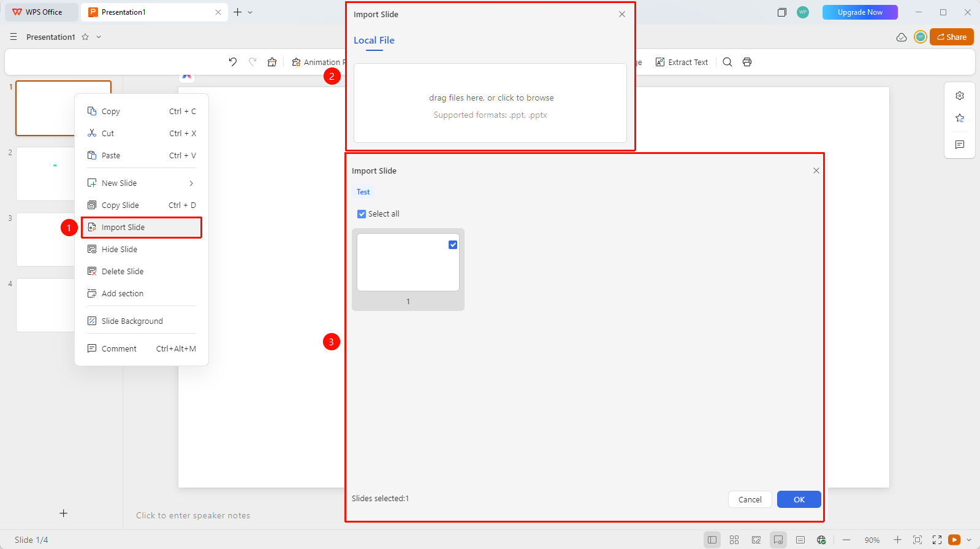Viewport: 980px width, 549px height.
Task: Open dropdown next to slideshow play button
Action: pyautogui.click(x=969, y=540)
